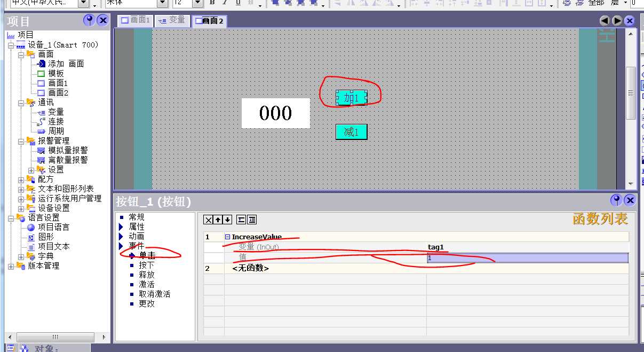Move the function down in list
Screen dimensions: 644x352
pyautogui.click(x=227, y=220)
